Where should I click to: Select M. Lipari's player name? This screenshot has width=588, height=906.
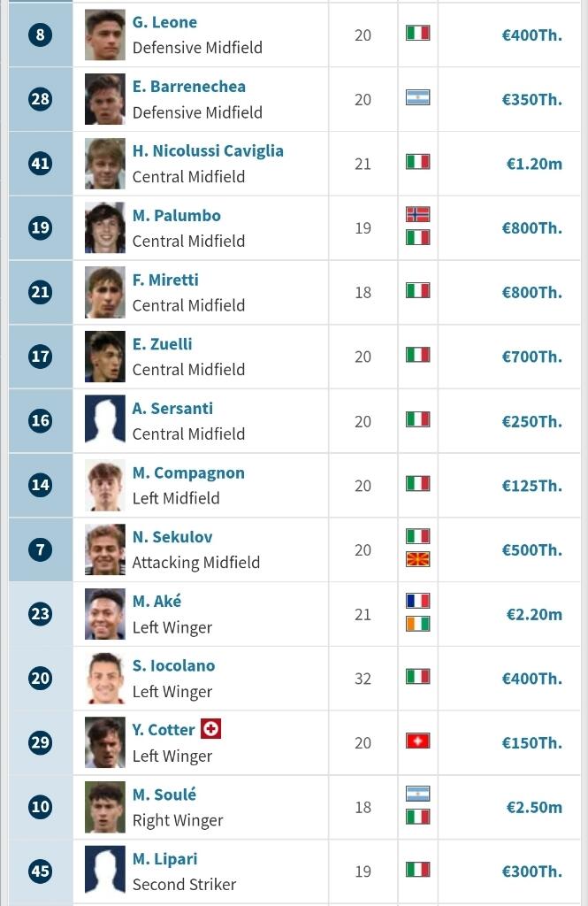click(x=164, y=858)
